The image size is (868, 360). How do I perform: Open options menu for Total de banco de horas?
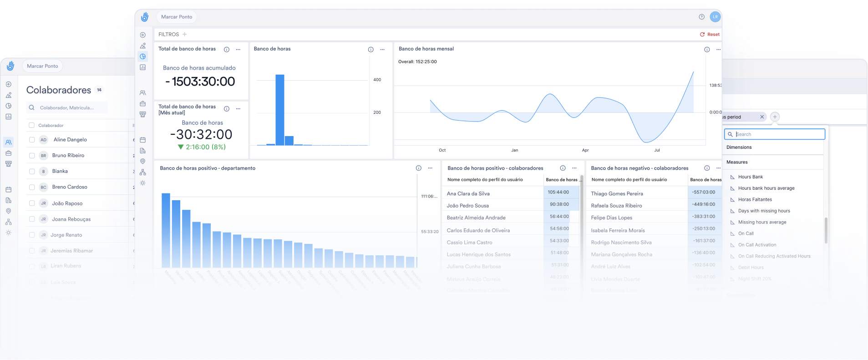(238, 50)
